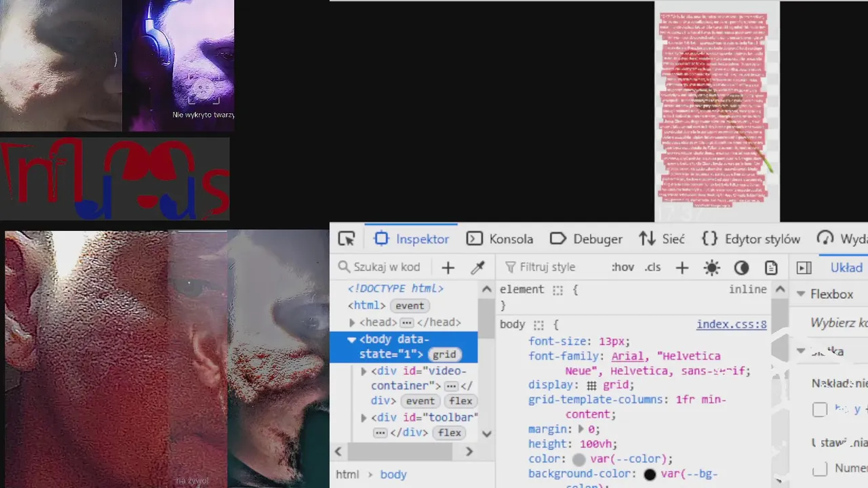Activate the element picker tool
Screen dimensions: 868x488
coord(347,239)
